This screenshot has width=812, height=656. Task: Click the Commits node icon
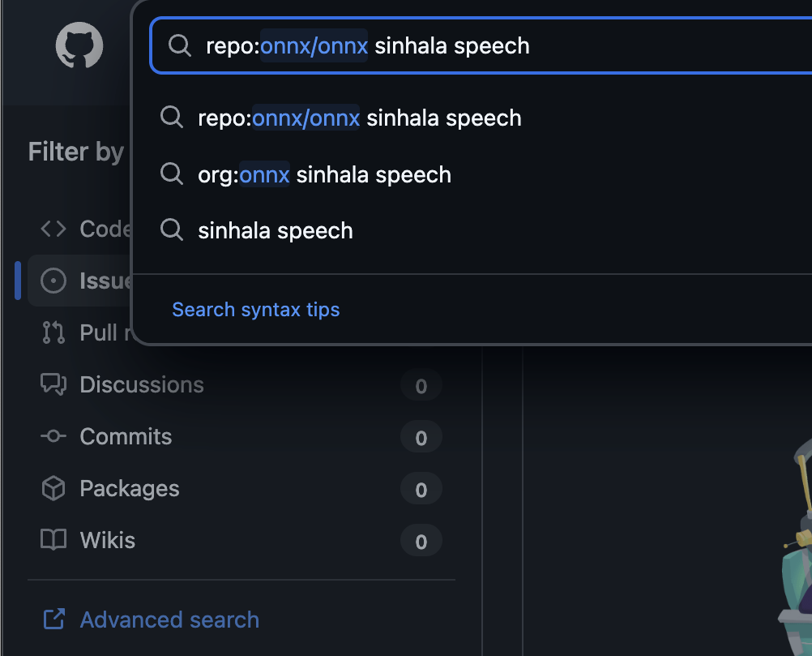(x=53, y=436)
